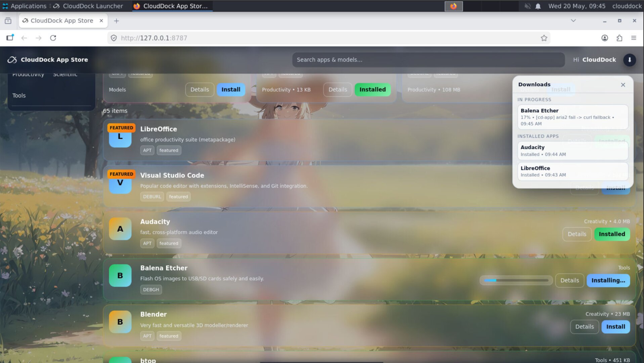Select LibreOffice entry in Installed Apps list
The width and height of the screenshot is (644, 363).
[x=573, y=171]
